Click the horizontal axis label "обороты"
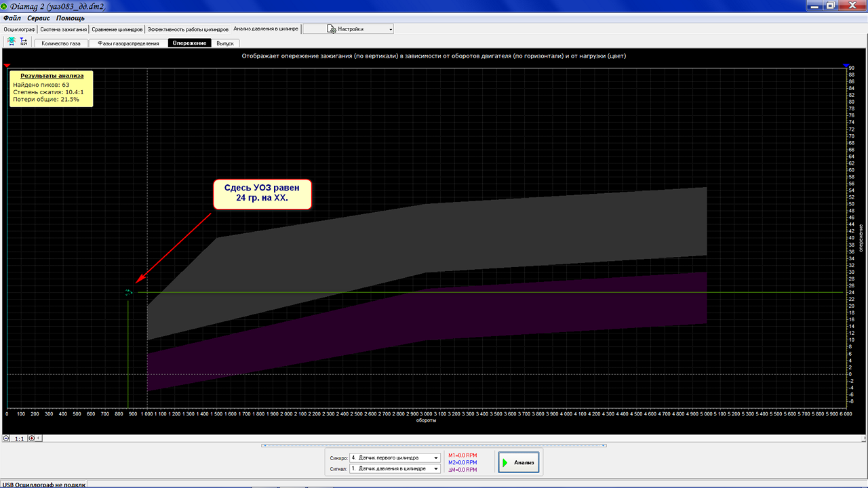This screenshot has width=868, height=488. point(427,420)
